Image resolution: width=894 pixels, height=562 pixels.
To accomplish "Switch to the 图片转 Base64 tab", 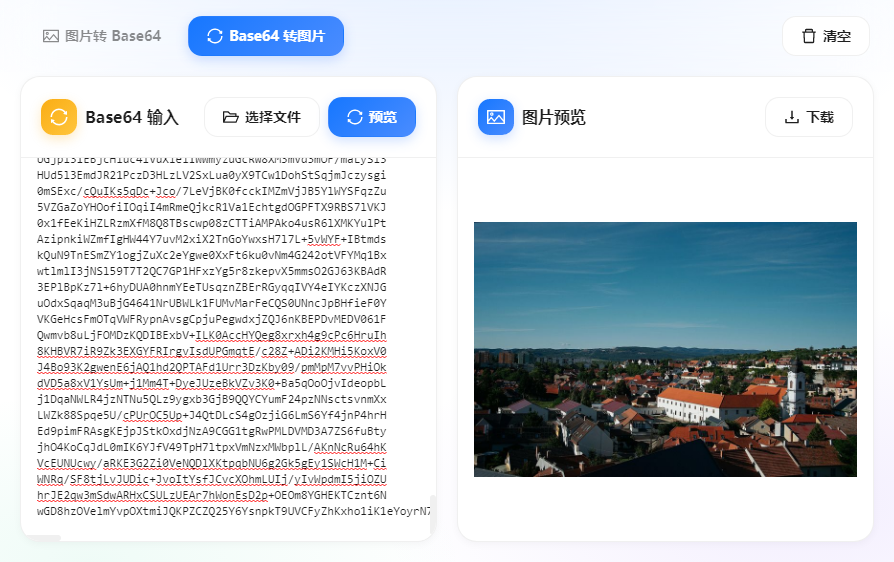I will point(101,36).
